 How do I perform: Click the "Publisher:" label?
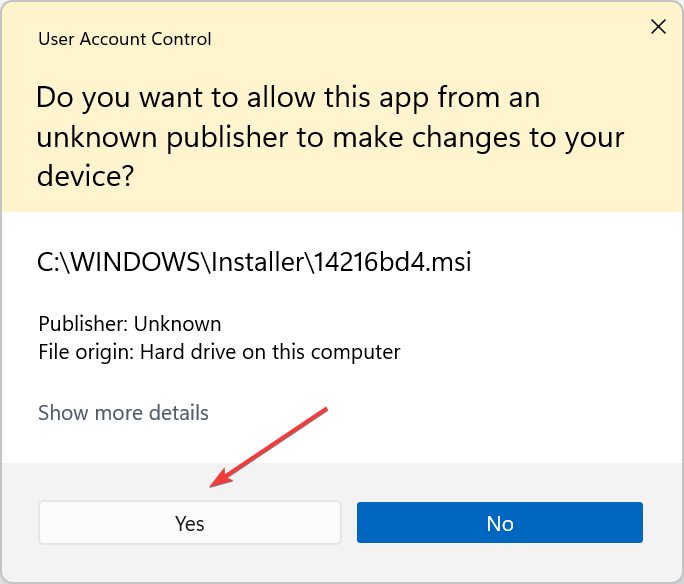click(x=83, y=324)
